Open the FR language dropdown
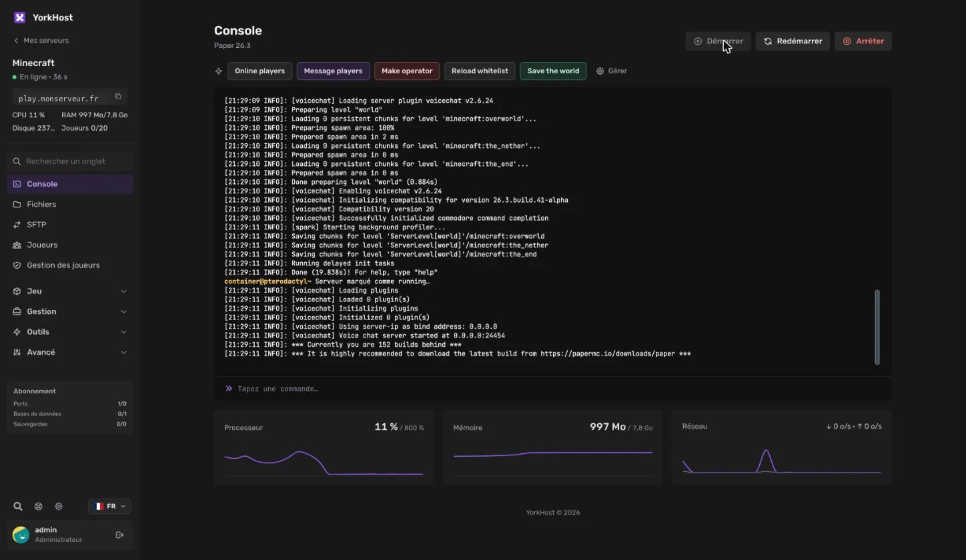Screen dimensions: 966x560 point(109,507)
